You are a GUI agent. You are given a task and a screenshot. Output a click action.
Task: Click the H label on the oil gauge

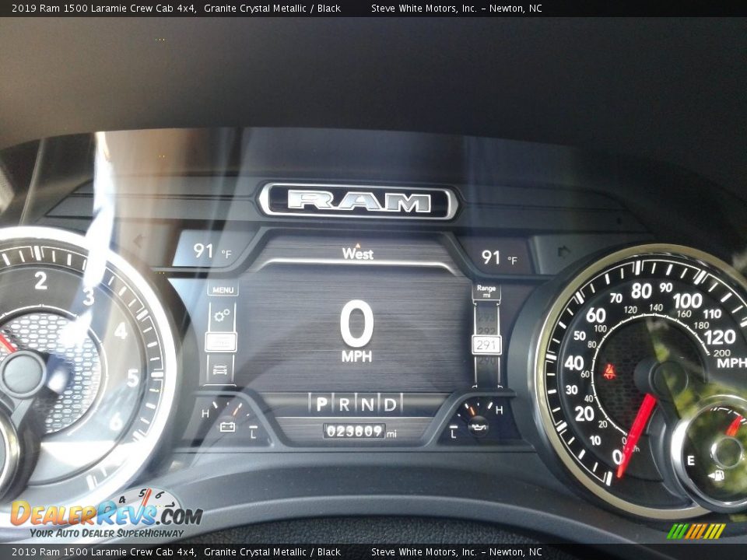click(499, 410)
